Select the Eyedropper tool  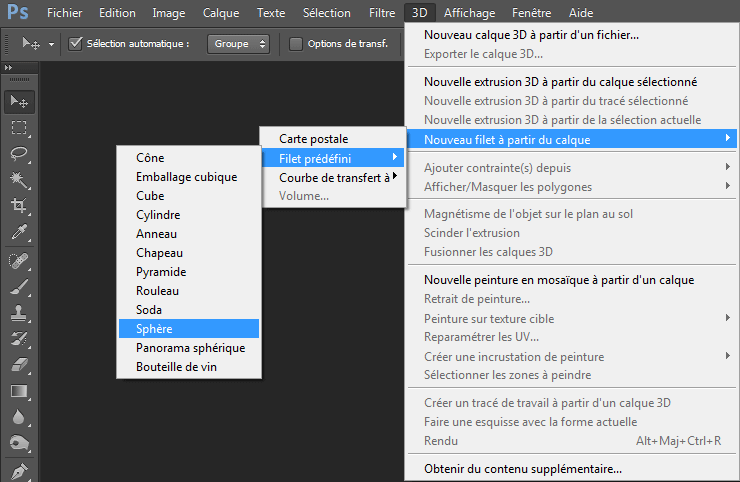tap(19, 232)
